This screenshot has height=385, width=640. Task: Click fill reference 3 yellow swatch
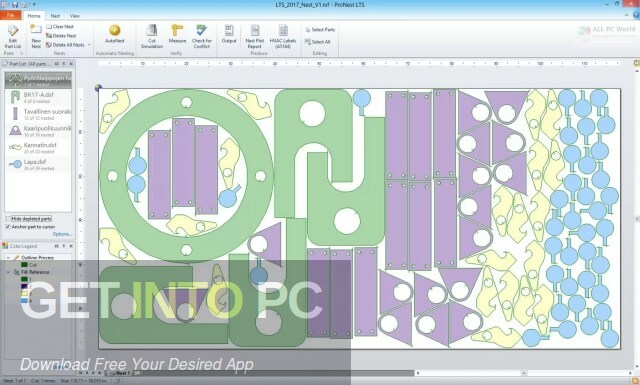[24, 293]
